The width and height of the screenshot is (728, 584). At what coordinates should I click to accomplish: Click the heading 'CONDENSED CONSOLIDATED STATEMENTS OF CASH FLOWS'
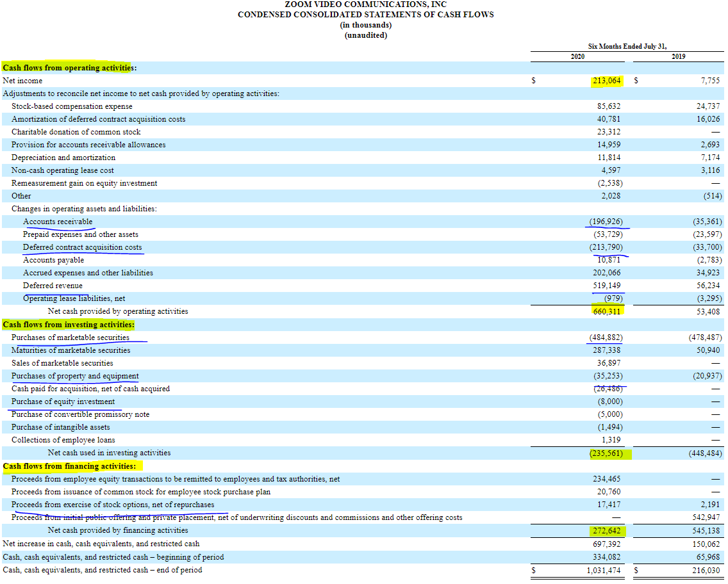[x=365, y=14]
